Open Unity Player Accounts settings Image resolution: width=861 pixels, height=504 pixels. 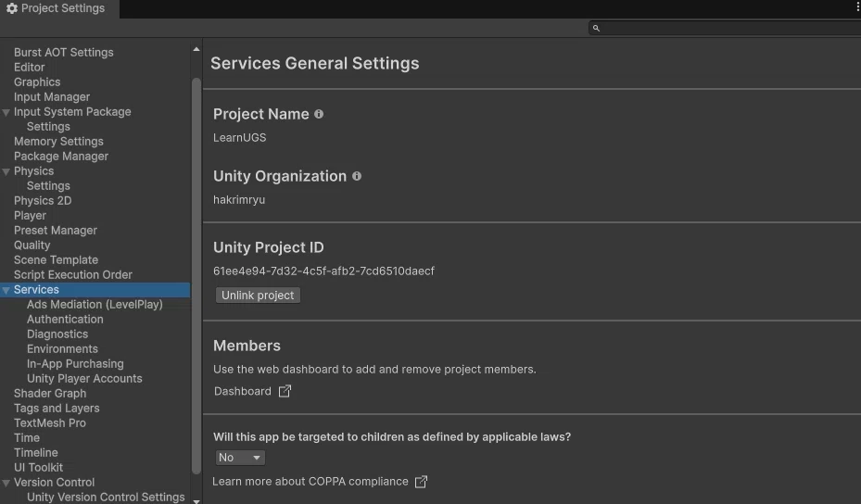(84, 378)
